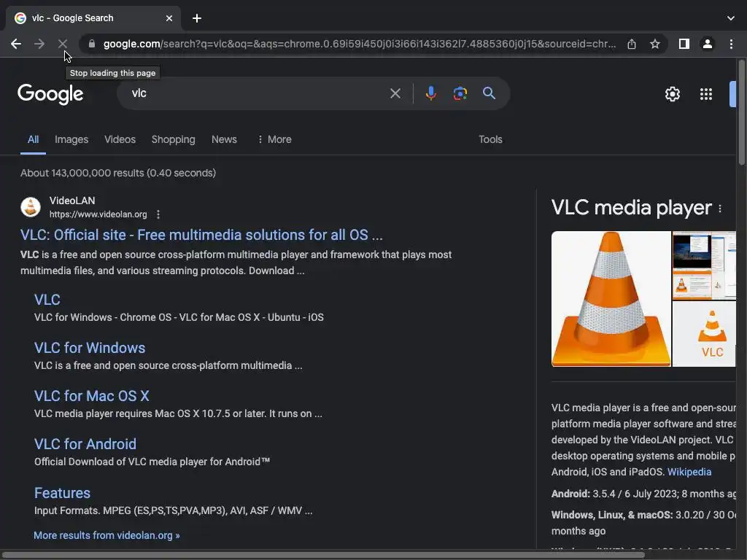Image resolution: width=747 pixels, height=560 pixels.
Task: Open the search Tools options
Action: pyautogui.click(x=490, y=139)
